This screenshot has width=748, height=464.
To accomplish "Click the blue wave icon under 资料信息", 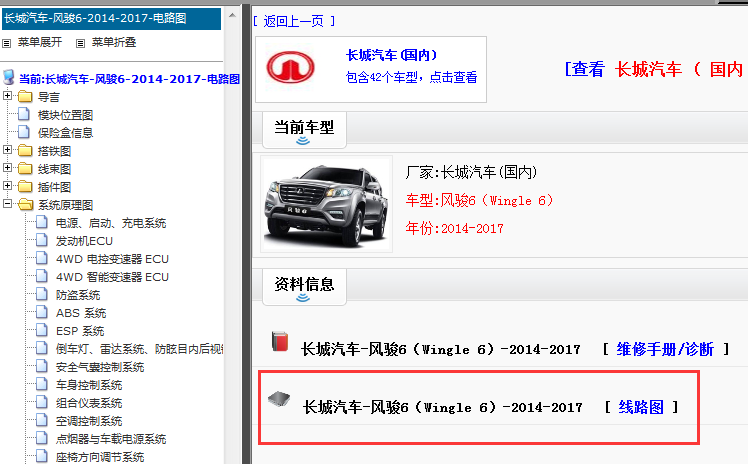I will 303,298.
